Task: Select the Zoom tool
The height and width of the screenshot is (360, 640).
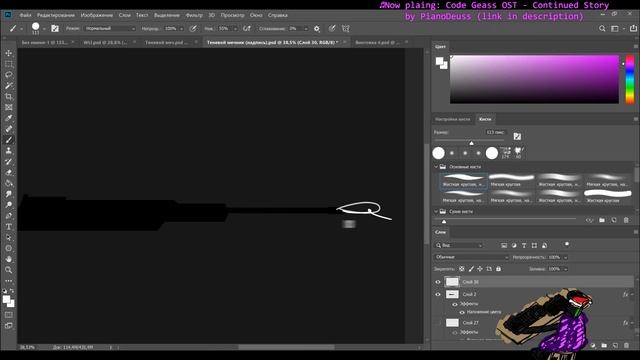Action: (x=9, y=270)
